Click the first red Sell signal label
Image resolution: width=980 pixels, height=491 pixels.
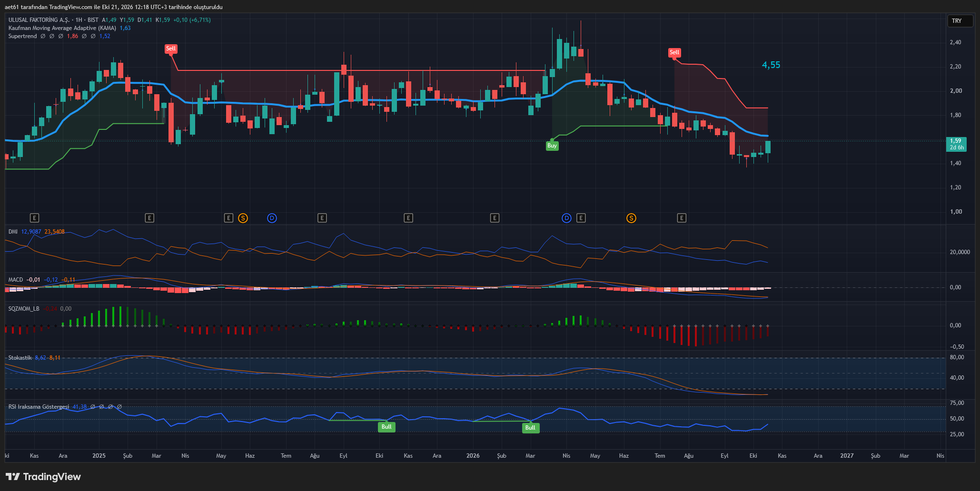170,49
